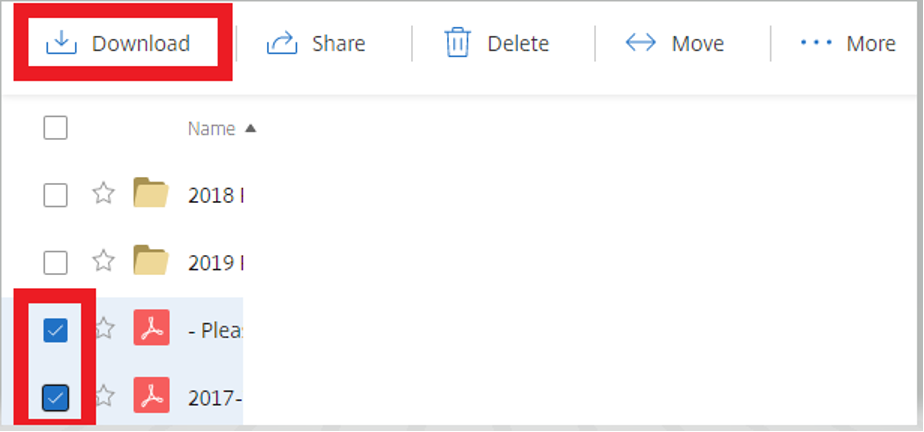Favorite the '- Plea' PDF file
The image size is (924, 432).
point(103,329)
